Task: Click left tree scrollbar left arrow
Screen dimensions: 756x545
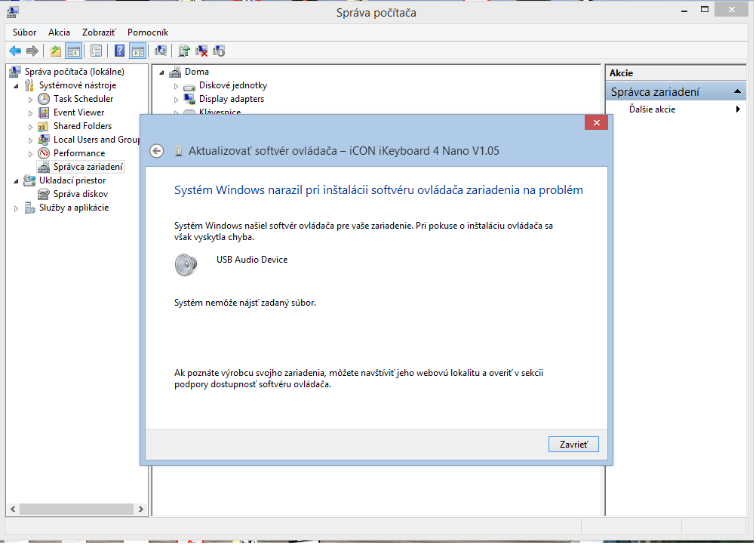Action: pos(13,509)
